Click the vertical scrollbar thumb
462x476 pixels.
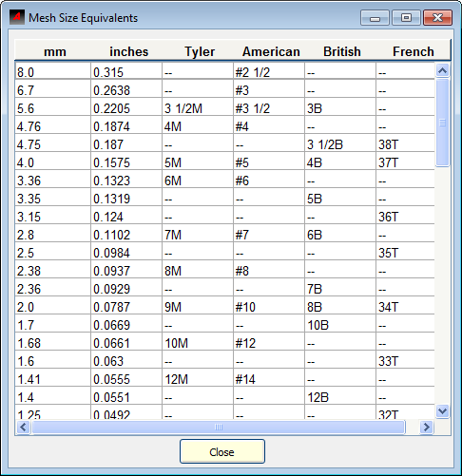[x=442, y=123]
